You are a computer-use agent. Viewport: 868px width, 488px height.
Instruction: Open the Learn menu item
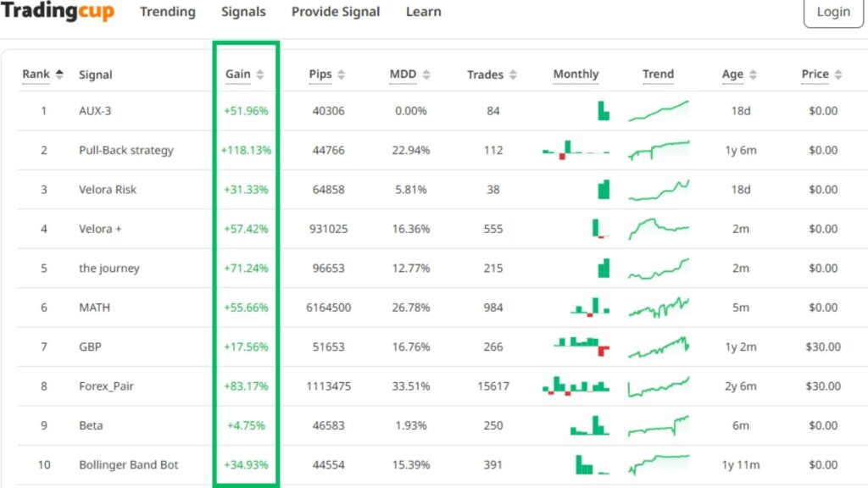coord(423,12)
